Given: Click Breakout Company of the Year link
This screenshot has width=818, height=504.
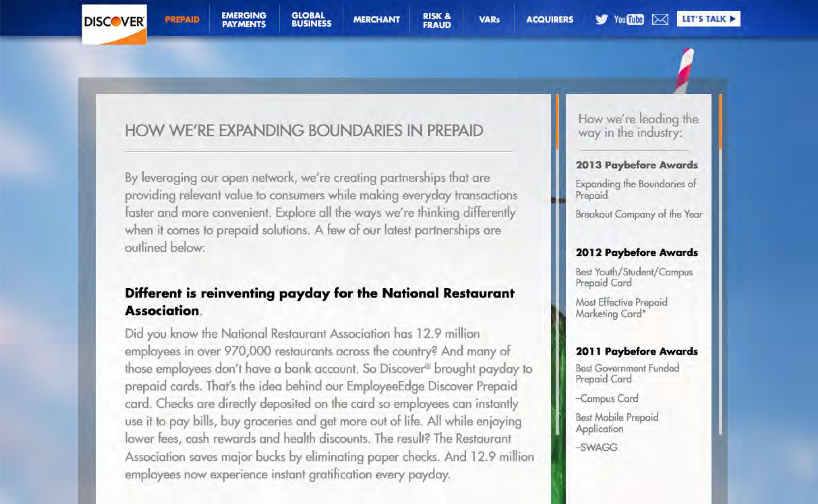Looking at the screenshot, I should click(639, 214).
